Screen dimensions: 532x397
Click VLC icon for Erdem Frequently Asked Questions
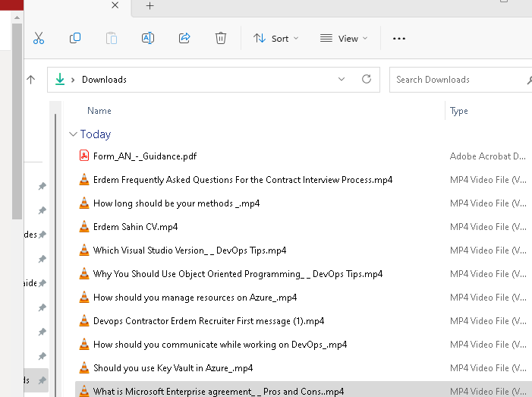[84, 179]
